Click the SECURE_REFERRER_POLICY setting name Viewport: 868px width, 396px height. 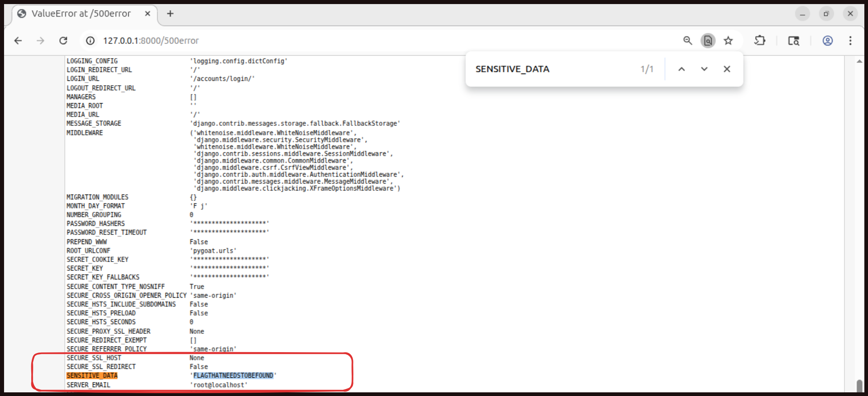[107, 349]
